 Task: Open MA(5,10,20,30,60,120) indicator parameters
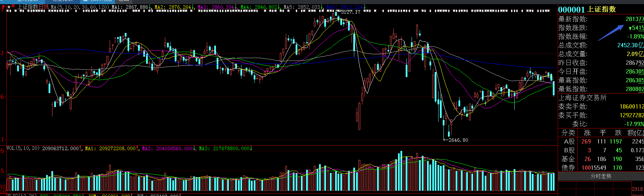point(80,7)
